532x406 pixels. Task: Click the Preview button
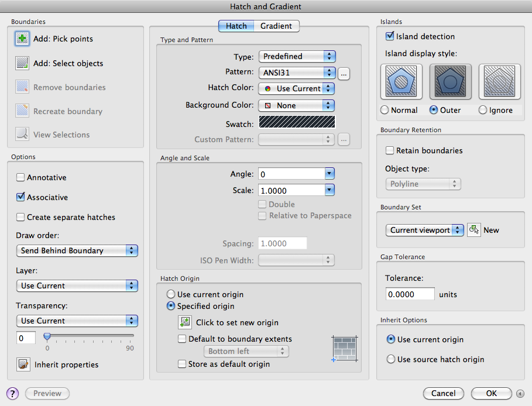47,394
